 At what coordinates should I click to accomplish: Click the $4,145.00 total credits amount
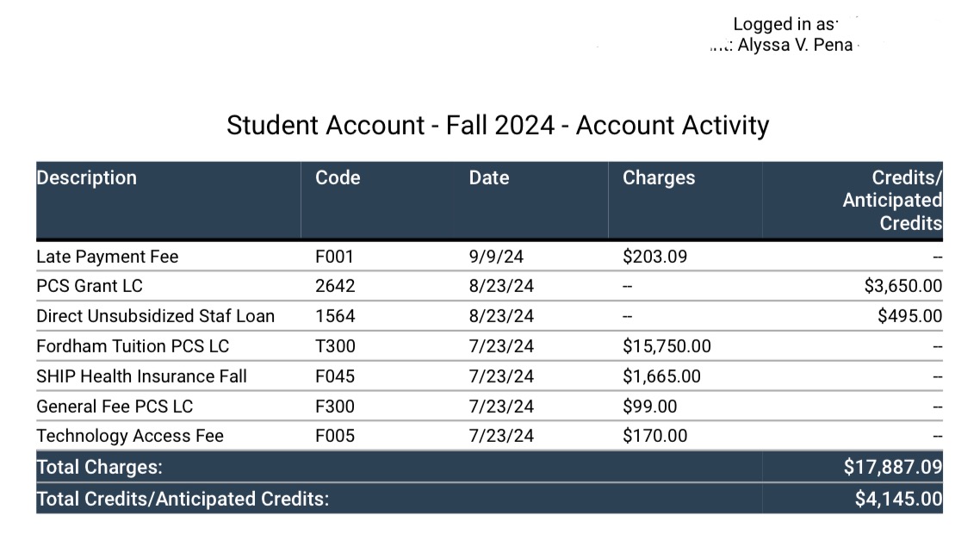[897, 499]
